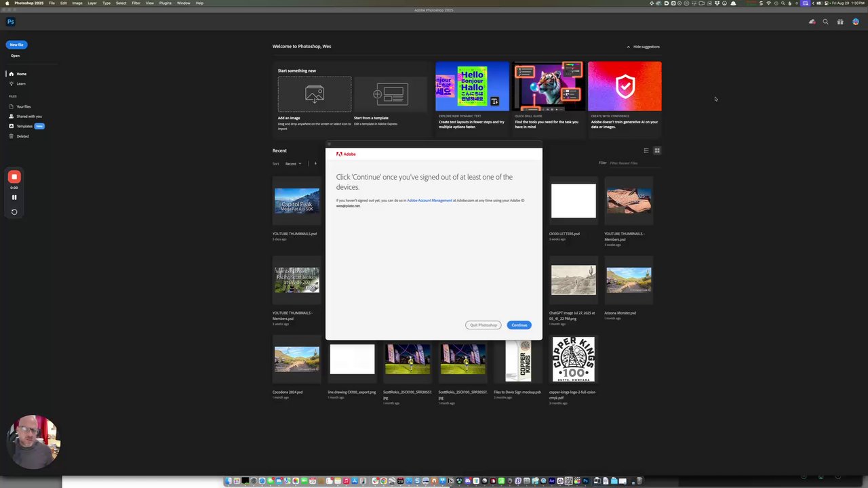Open the Recent sort dropdown
Screen dimensions: 868x488
pos(293,163)
